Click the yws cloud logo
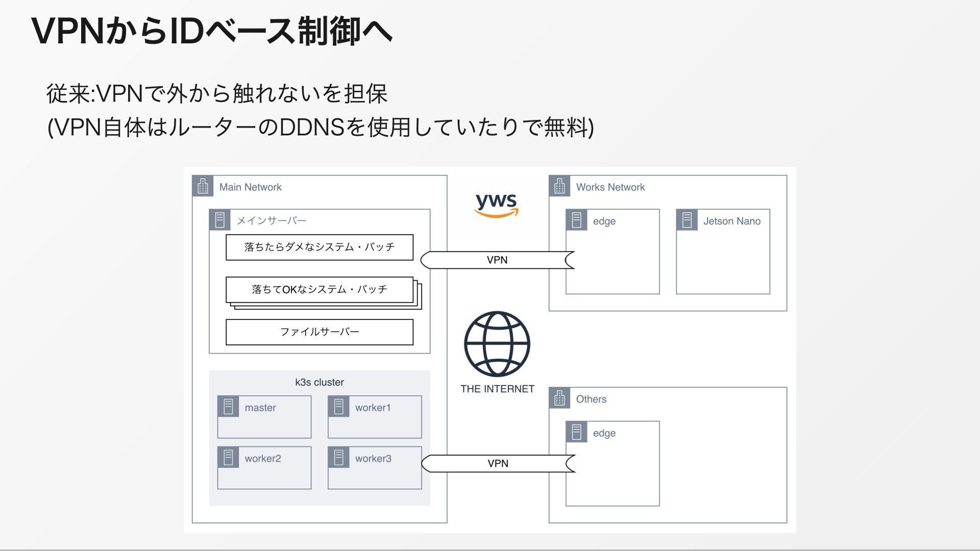The width and height of the screenshot is (980, 551). pos(496,205)
